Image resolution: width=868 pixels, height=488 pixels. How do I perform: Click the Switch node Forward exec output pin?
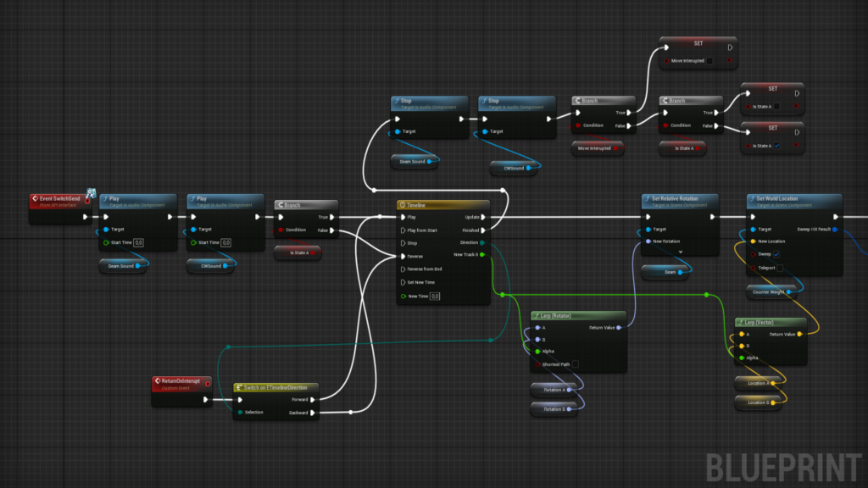click(x=313, y=400)
